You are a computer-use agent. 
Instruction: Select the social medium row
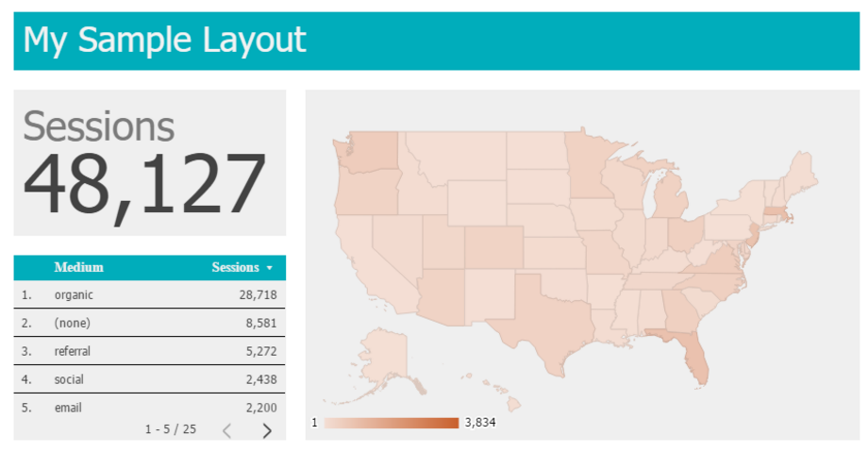[x=149, y=379]
